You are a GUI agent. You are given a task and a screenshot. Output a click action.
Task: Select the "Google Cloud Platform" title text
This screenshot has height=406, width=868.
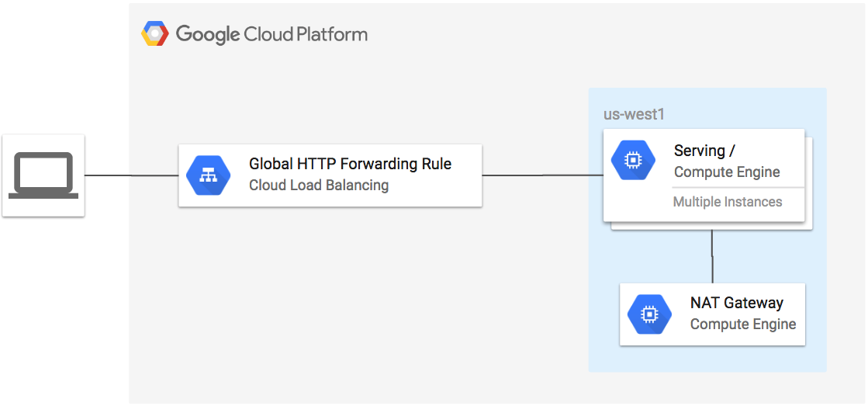coord(271,34)
